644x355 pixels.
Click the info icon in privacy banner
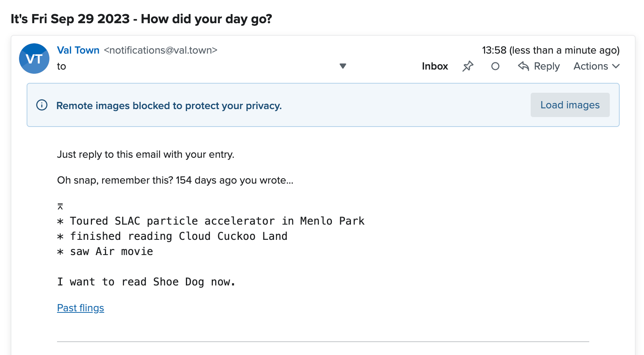(41, 105)
